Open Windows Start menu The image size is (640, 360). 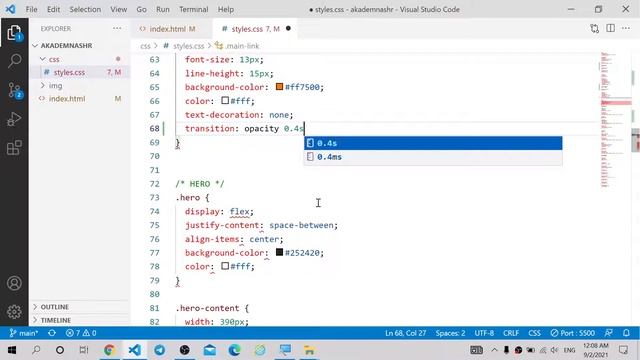(x=11, y=350)
